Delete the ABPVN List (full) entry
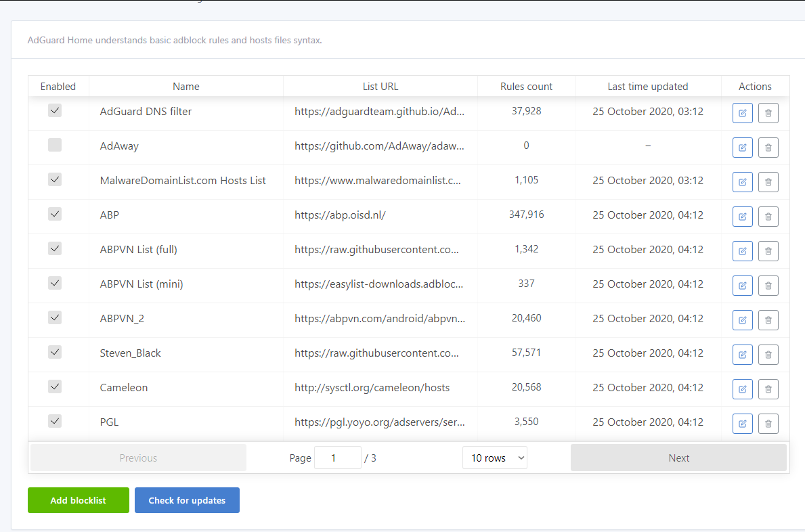Viewport: 805px width, 532px height. (768, 251)
